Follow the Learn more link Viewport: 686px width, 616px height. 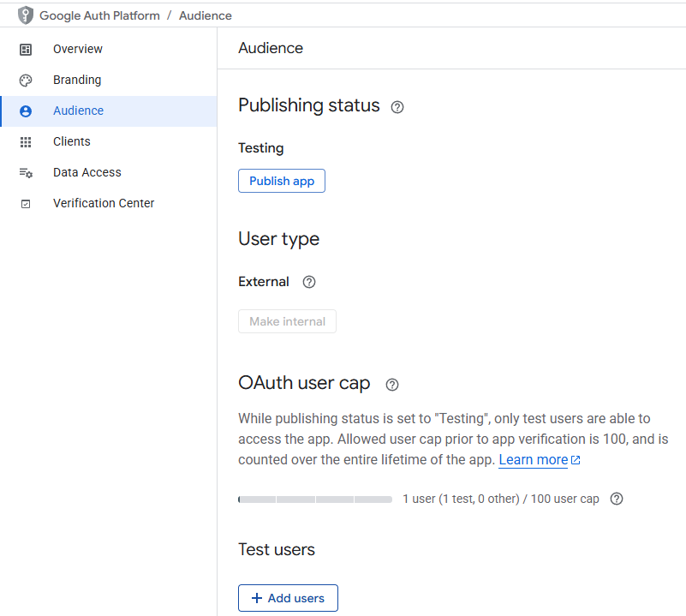pos(534,460)
